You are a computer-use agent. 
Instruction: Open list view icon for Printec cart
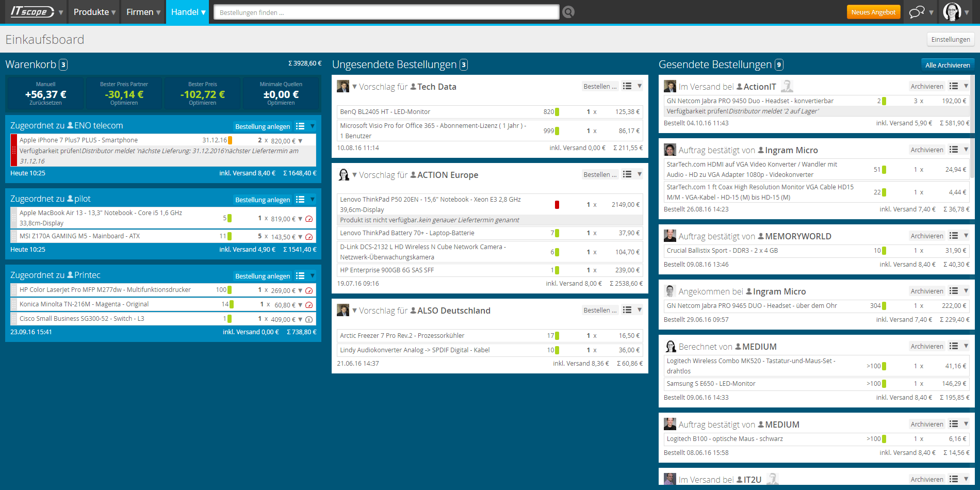(x=300, y=276)
